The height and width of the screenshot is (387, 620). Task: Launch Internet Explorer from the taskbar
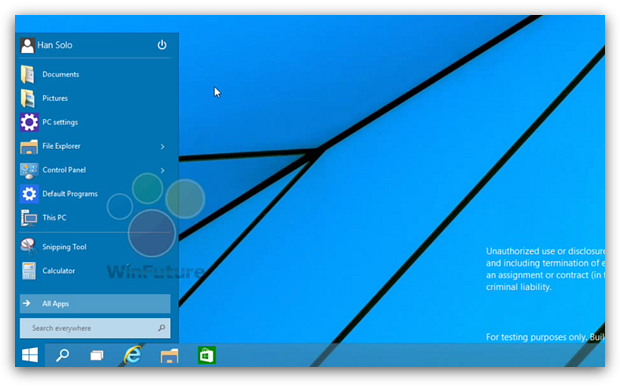pyautogui.click(x=132, y=355)
